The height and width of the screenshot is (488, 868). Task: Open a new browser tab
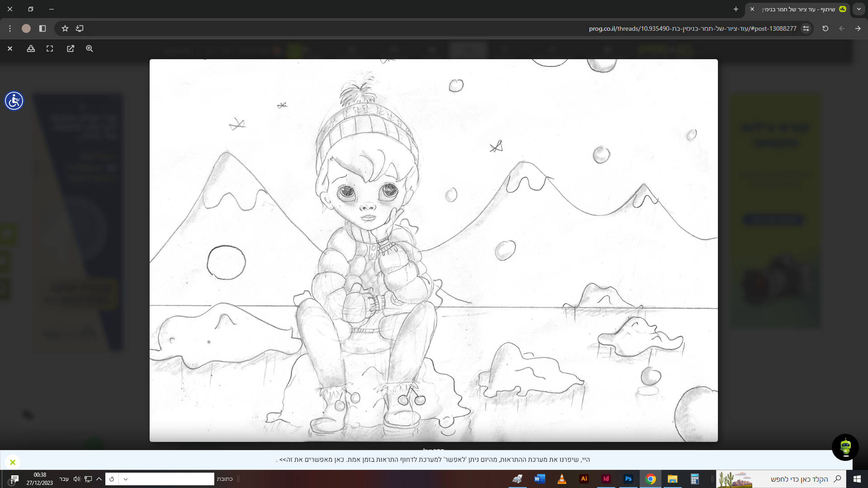pyautogui.click(x=736, y=9)
